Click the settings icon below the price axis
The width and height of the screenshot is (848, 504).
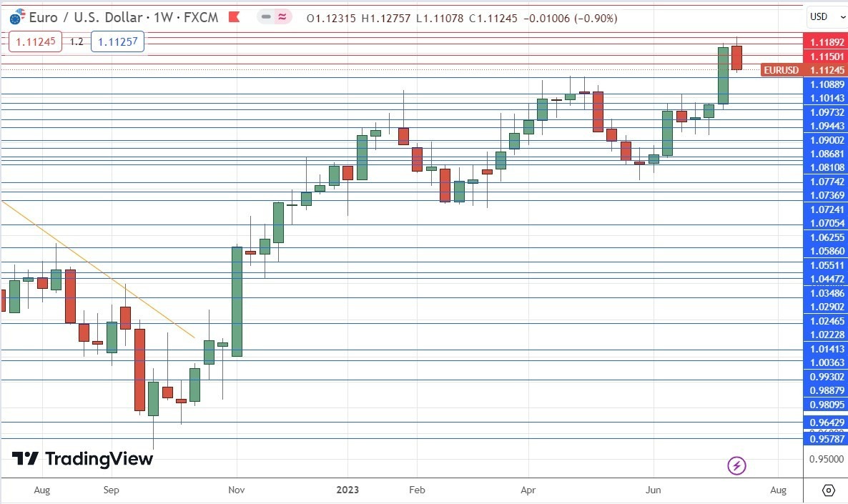[x=829, y=490]
